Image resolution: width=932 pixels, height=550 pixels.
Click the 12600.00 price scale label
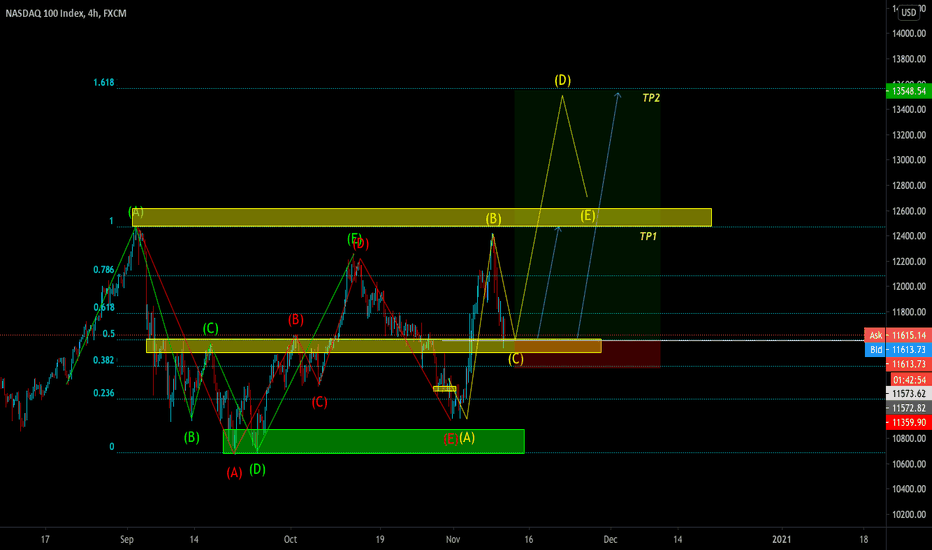point(909,211)
